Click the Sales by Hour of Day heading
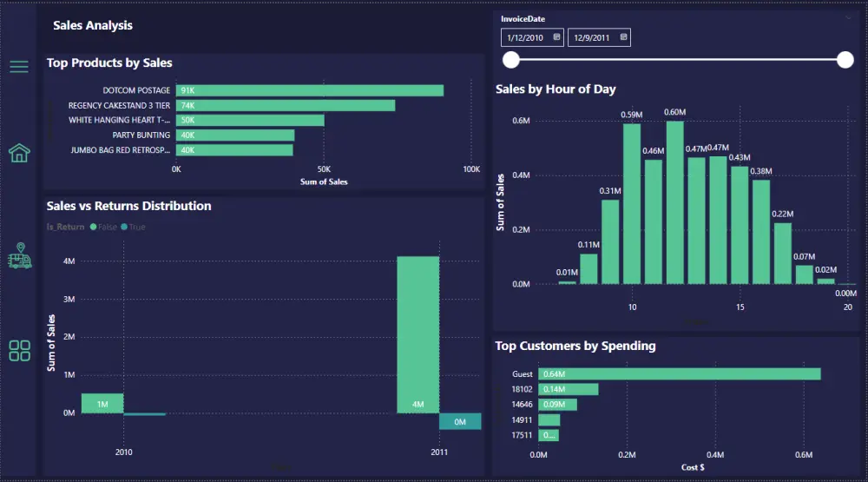The image size is (868, 482). coord(556,89)
